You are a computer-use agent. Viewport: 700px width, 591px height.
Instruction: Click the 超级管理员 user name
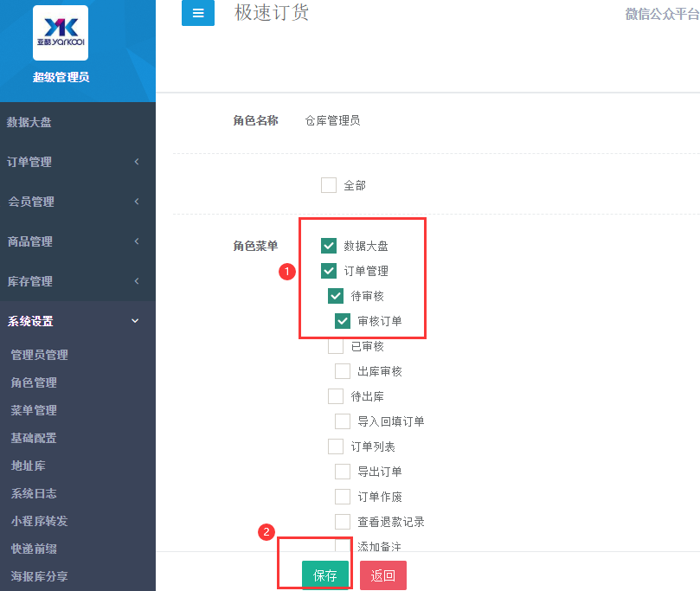pos(61,77)
